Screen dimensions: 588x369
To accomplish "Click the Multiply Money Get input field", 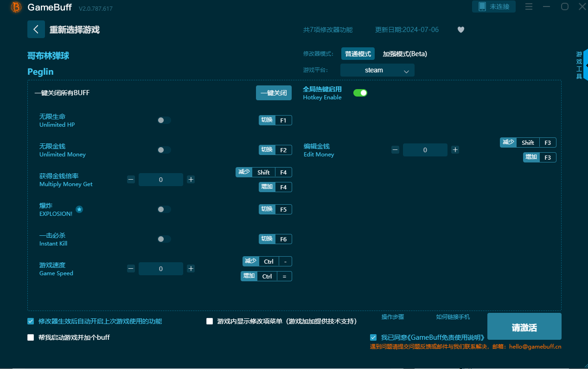I will pyautogui.click(x=161, y=179).
